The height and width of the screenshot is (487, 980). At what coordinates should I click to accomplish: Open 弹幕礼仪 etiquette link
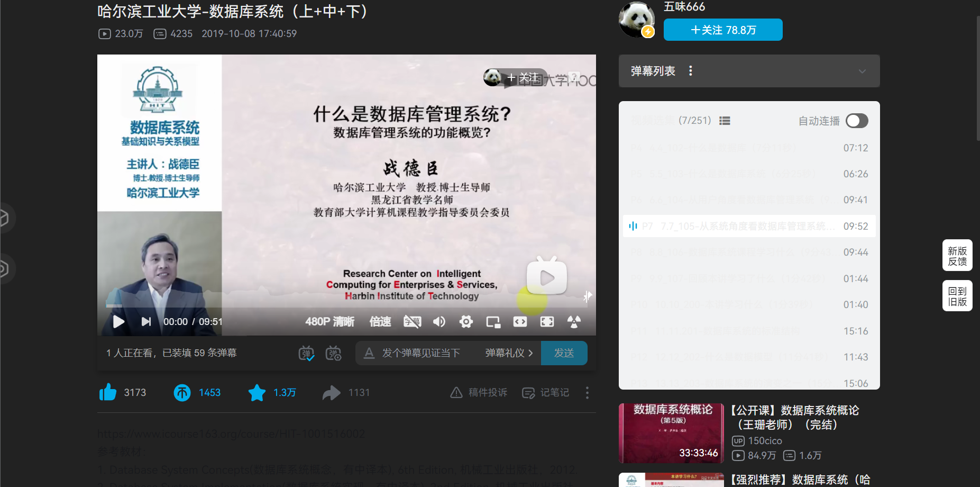coord(509,353)
